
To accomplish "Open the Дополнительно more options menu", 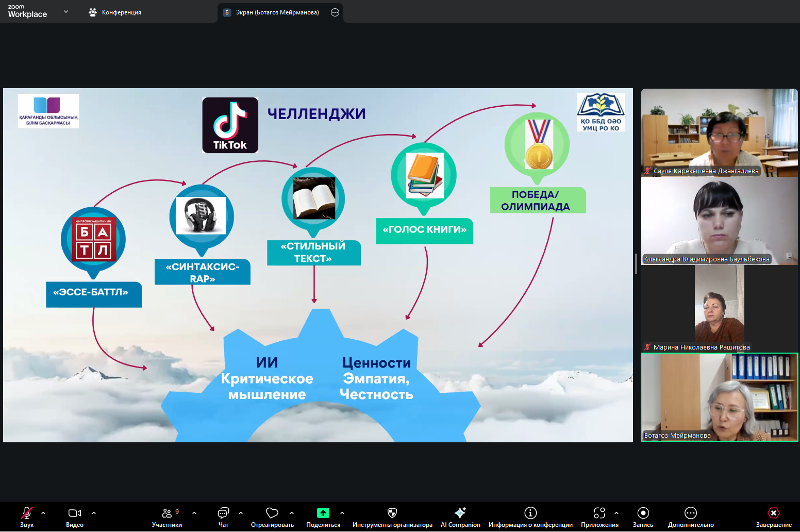I will [691, 513].
